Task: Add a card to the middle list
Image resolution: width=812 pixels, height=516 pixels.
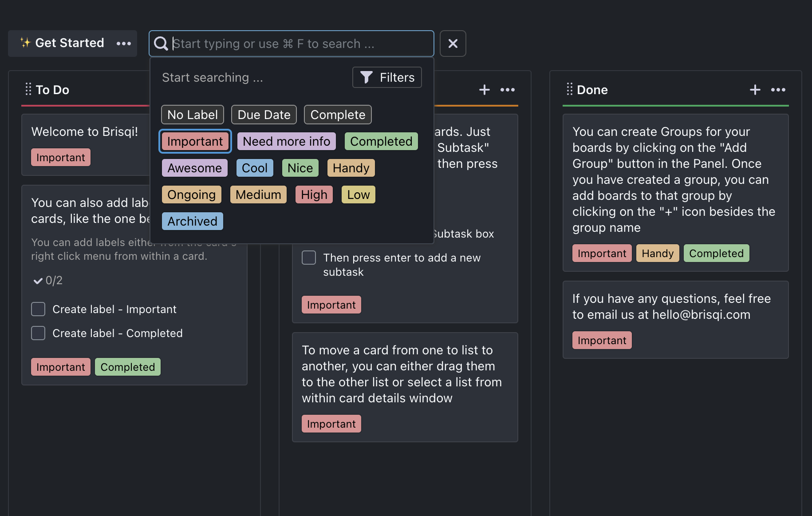Action: coord(484,90)
